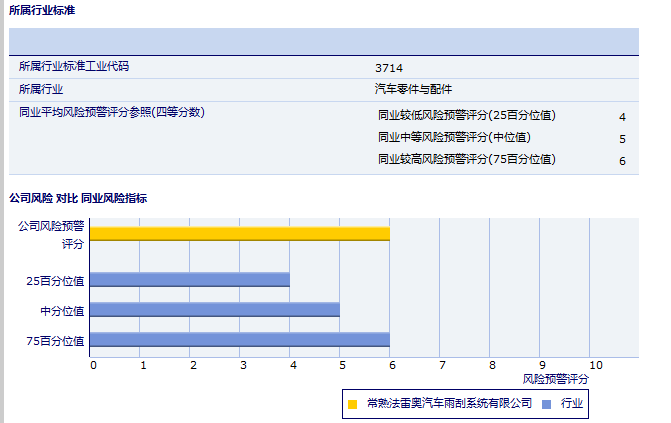671x423 pixels.
Task: Select the 所属行业 row label
Action: (41, 89)
